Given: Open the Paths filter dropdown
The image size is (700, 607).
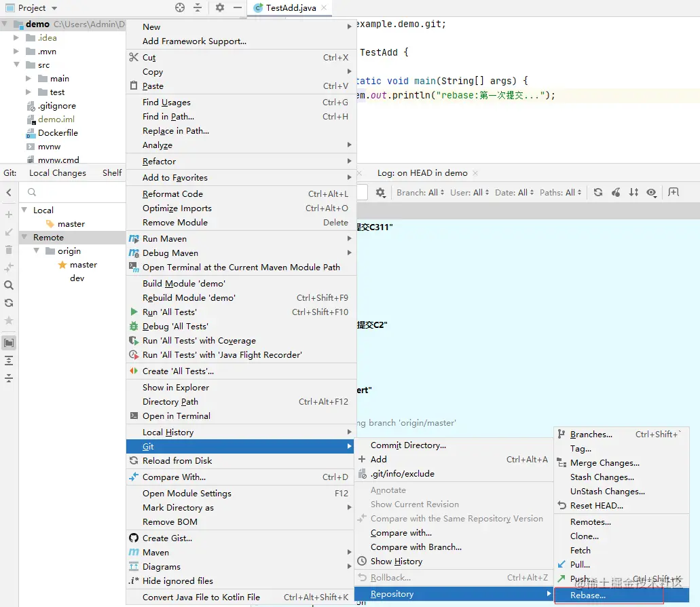Looking at the screenshot, I should (560, 192).
